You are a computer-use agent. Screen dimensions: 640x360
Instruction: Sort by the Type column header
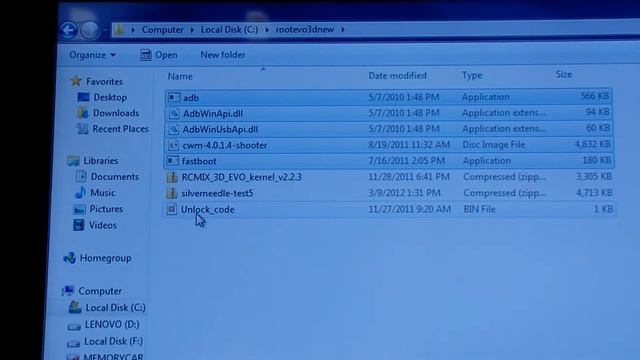click(x=472, y=75)
